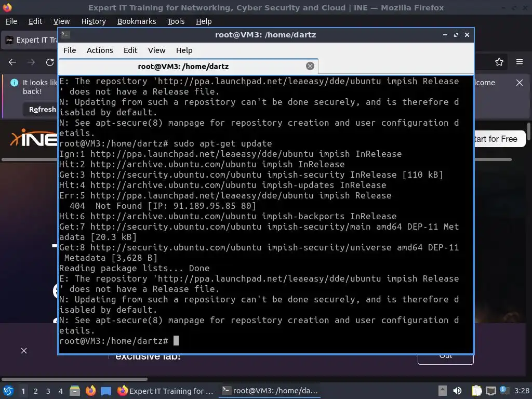Open the LXQt application menu
Image resolution: width=532 pixels, height=399 pixels.
click(8, 391)
